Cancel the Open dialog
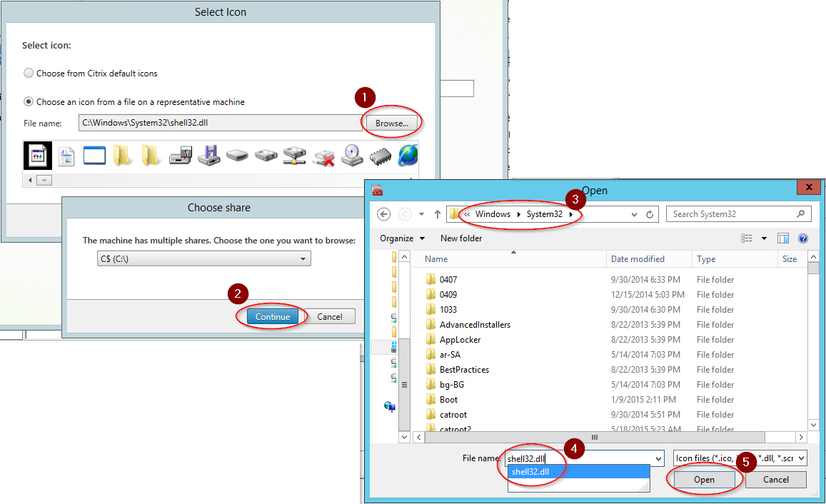This screenshot has height=504, width=826. (x=776, y=480)
